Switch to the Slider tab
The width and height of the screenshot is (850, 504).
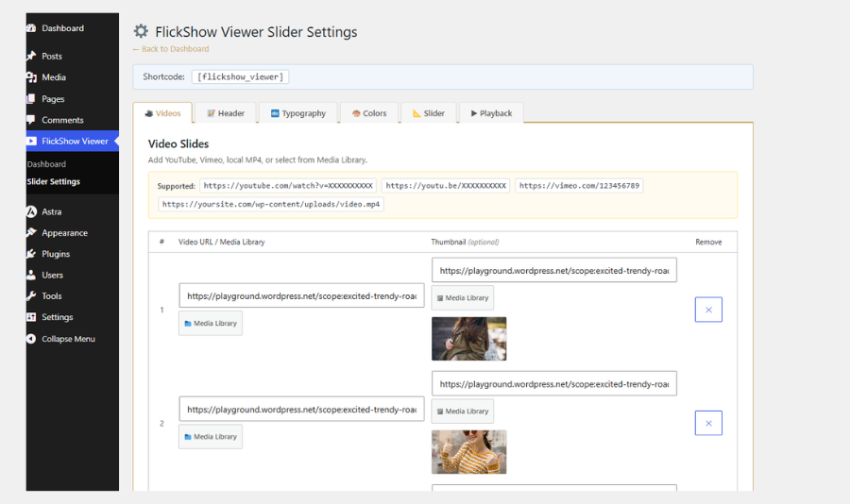point(429,113)
